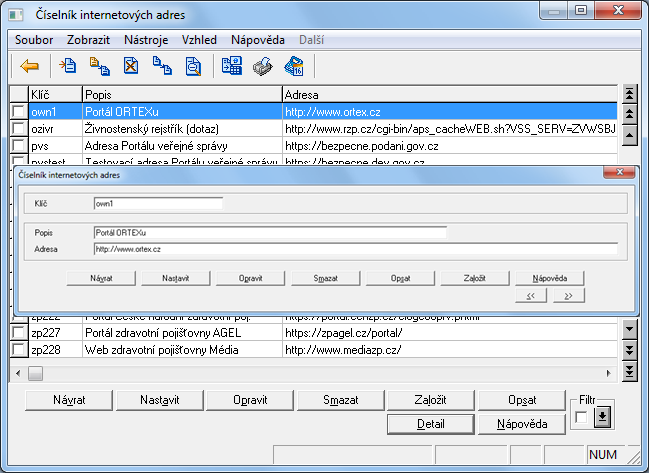Enable the Filtr checkbox
This screenshot has height=473, width=649.
(581, 417)
